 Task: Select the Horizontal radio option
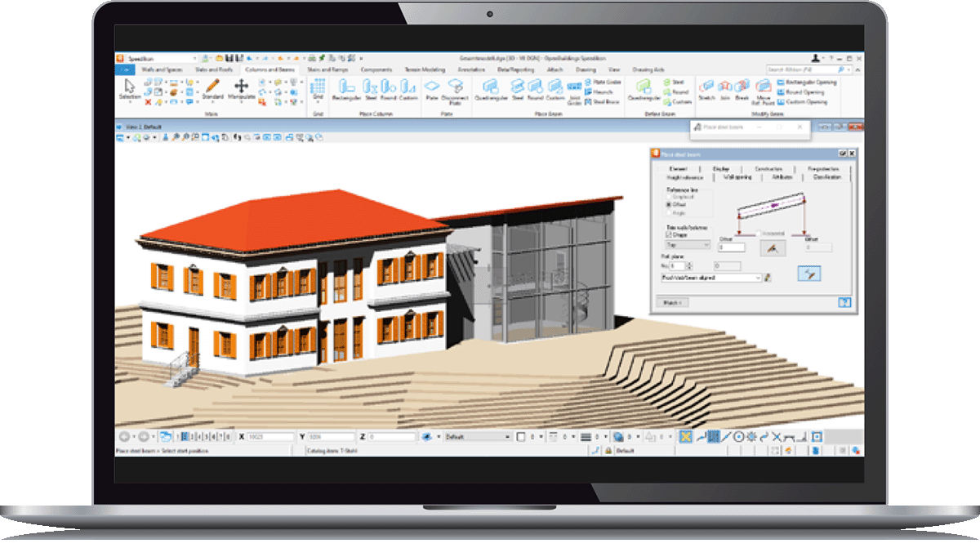[x=759, y=233]
